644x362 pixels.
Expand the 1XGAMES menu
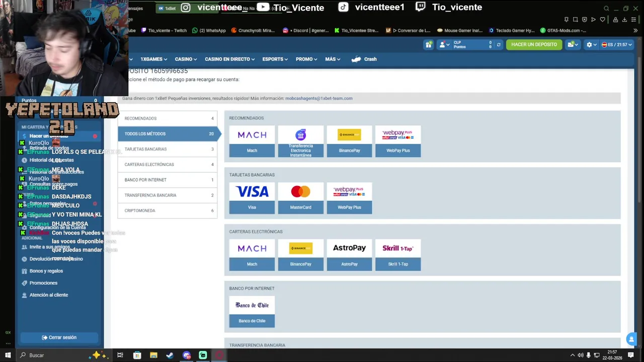(x=153, y=59)
